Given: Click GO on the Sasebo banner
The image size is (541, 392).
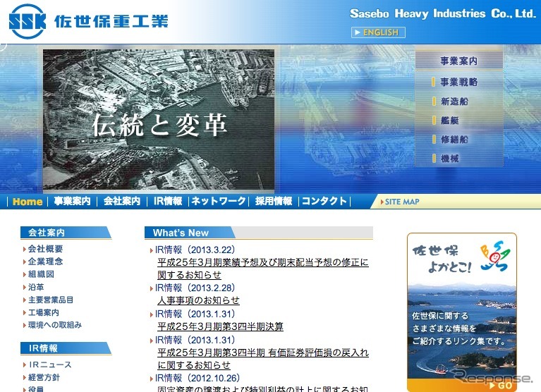Looking at the screenshot, I should (x=501, y=386).
